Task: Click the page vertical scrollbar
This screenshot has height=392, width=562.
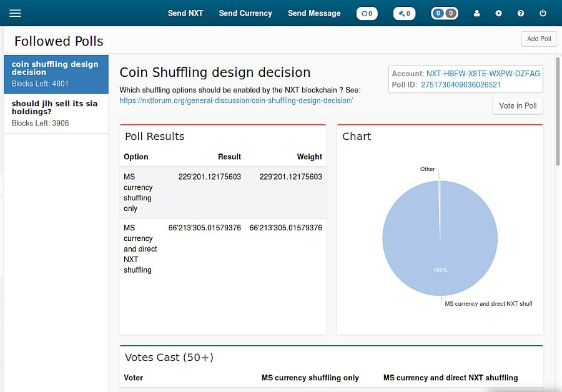Action: (558, 111)
